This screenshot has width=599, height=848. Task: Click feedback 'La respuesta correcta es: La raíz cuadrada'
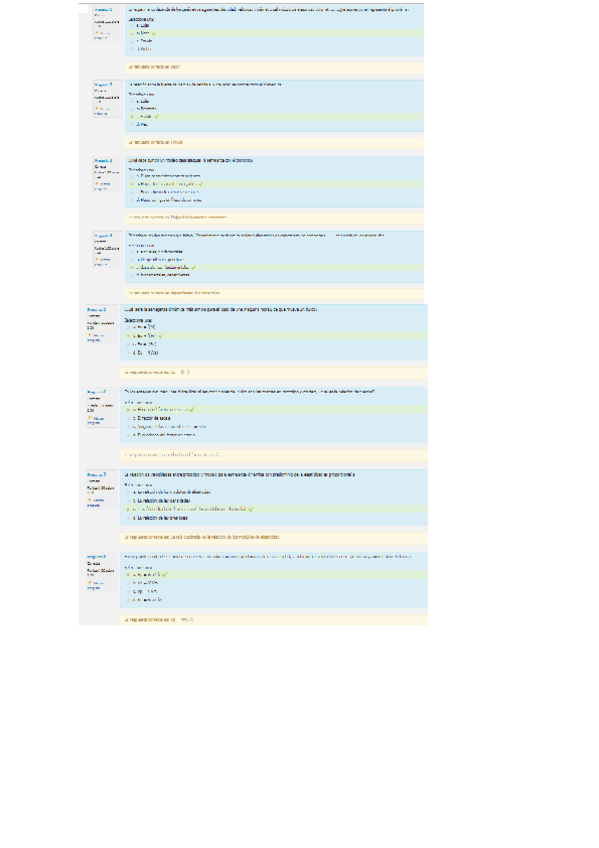click(202, 537)
